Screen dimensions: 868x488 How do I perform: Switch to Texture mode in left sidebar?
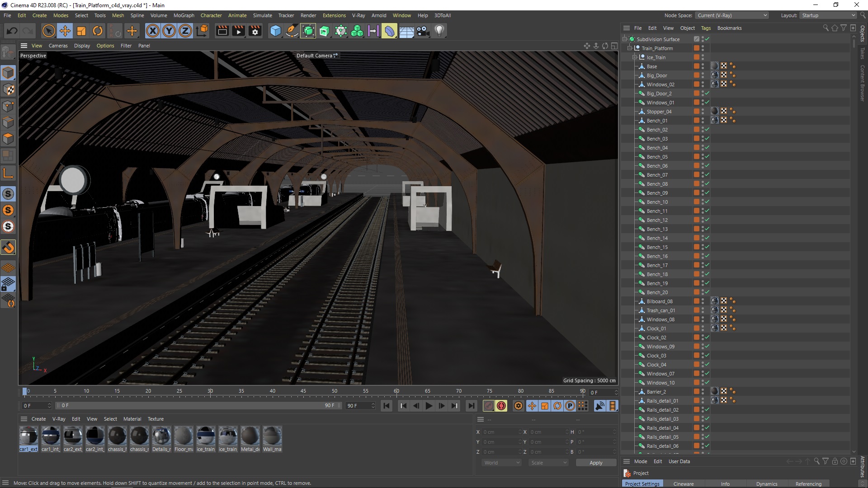(8, 89)
